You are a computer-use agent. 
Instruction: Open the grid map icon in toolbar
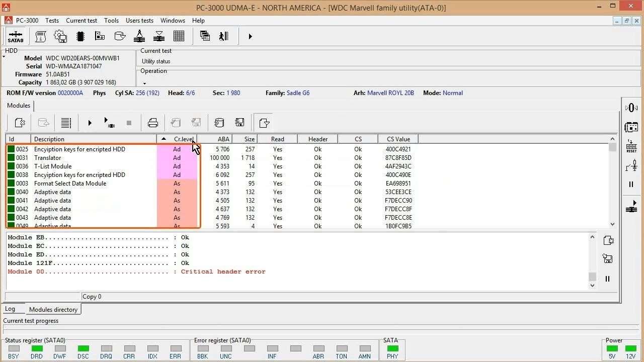[179, 36]
